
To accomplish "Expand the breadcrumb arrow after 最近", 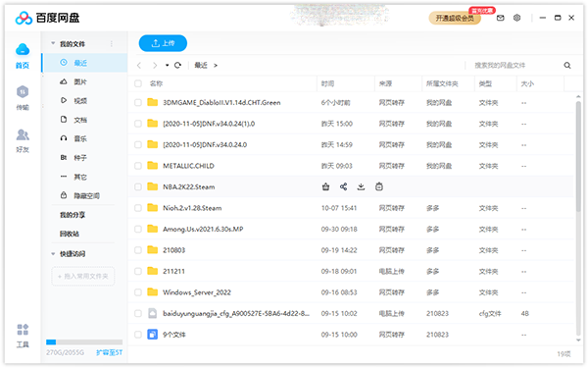I will (216, 66).
